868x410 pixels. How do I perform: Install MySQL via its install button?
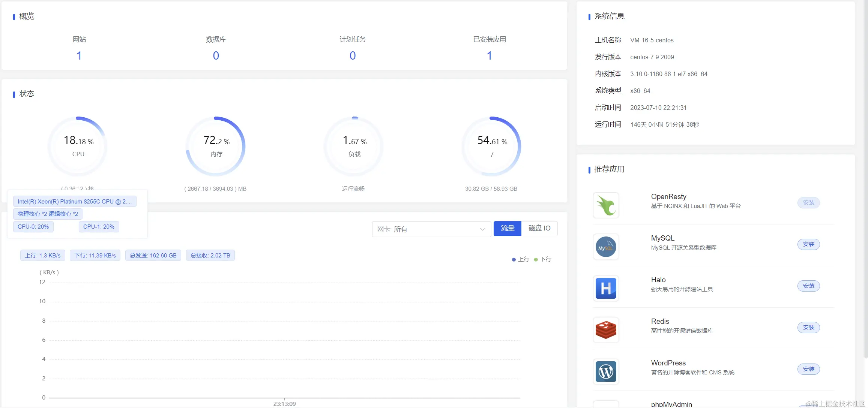click(808, 244)
